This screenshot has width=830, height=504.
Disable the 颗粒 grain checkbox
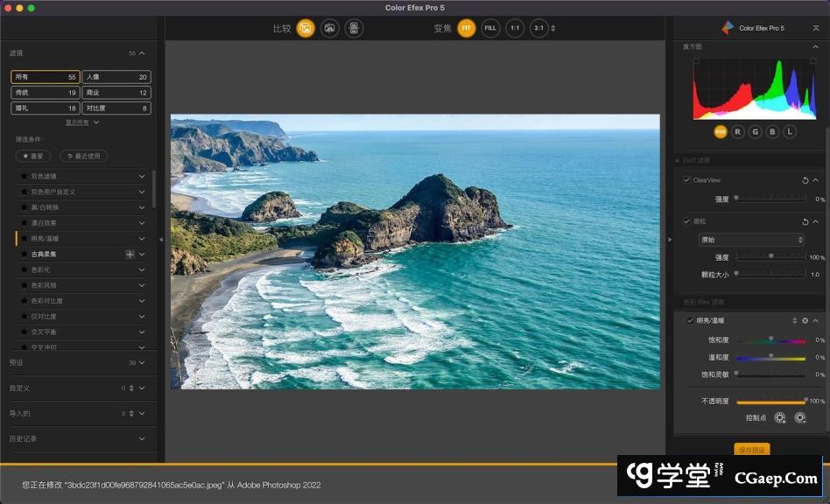click(687, 221)
